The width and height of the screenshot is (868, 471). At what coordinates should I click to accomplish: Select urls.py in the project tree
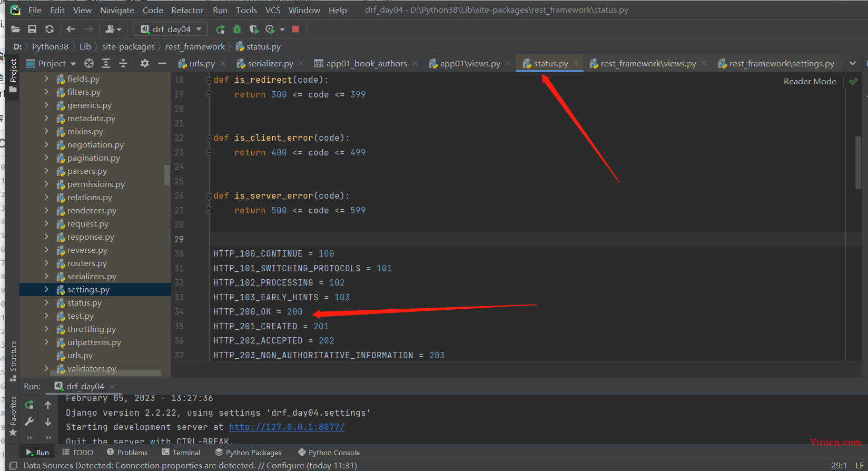point(80,355)
